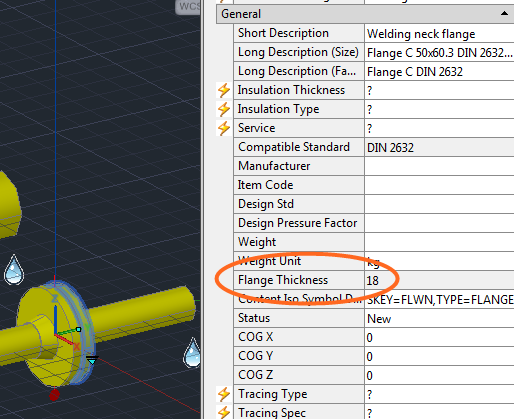Select the Item Code value field
514x419 pixels.
(x=440, y=185)
